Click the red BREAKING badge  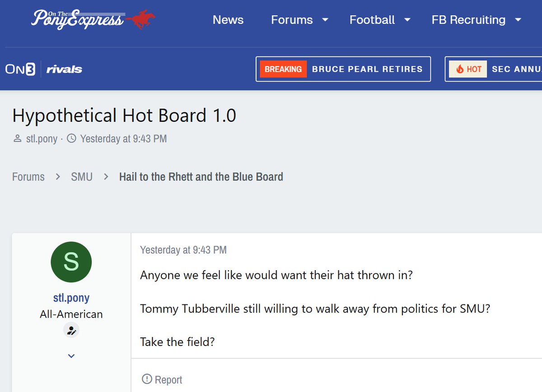click(x=283, y=69)
